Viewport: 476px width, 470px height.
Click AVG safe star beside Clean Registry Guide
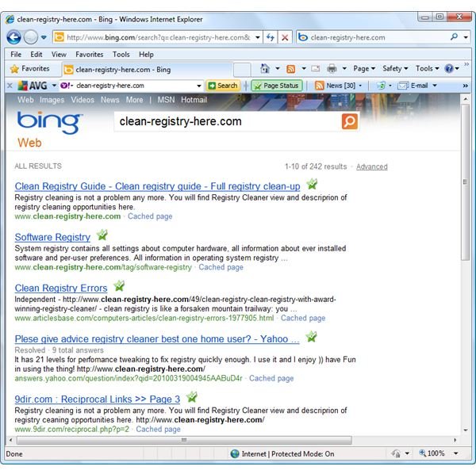tap(312, 184)
